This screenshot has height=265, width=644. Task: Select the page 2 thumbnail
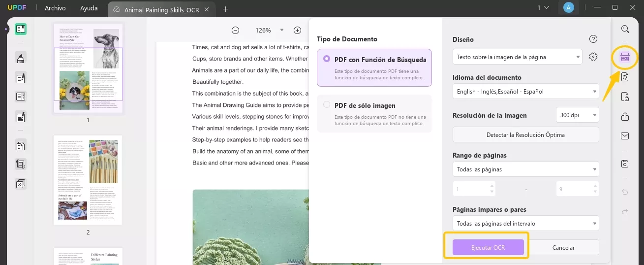pyautogui.click(x=88, y=180)
